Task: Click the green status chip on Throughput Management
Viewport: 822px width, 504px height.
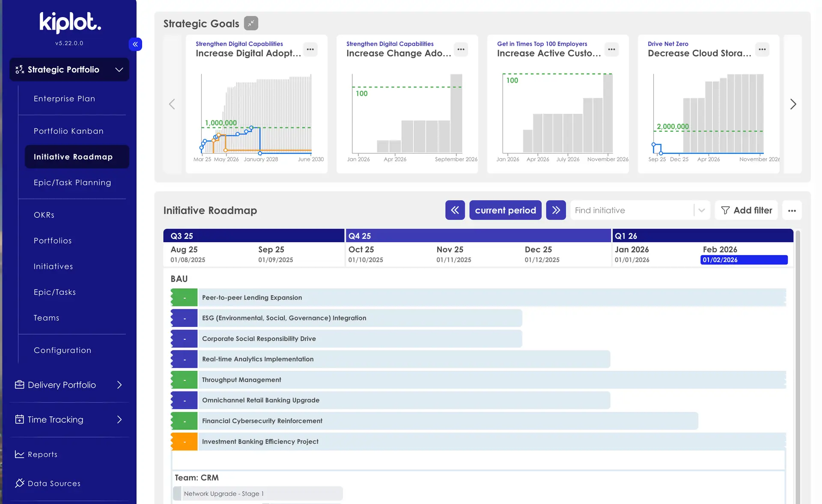Action: pos(184,379)
